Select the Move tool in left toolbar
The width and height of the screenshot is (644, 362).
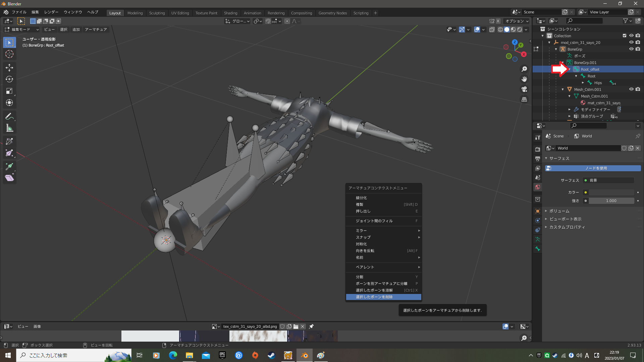click(9, 67)
